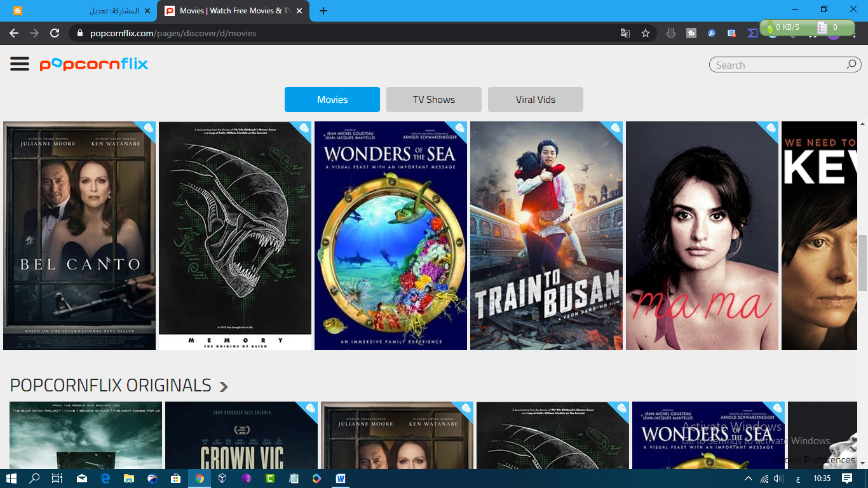Click the vertical page scrollbar thumb
Viewport: 868px width, 488px height.
click(x=862, y=262)
